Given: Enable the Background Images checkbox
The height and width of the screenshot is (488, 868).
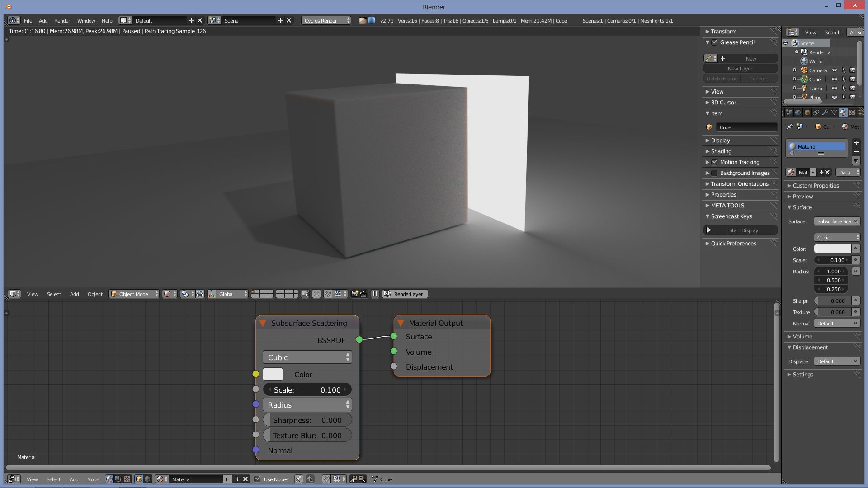Looking at the screenshot, I should (x=715, y=173).
